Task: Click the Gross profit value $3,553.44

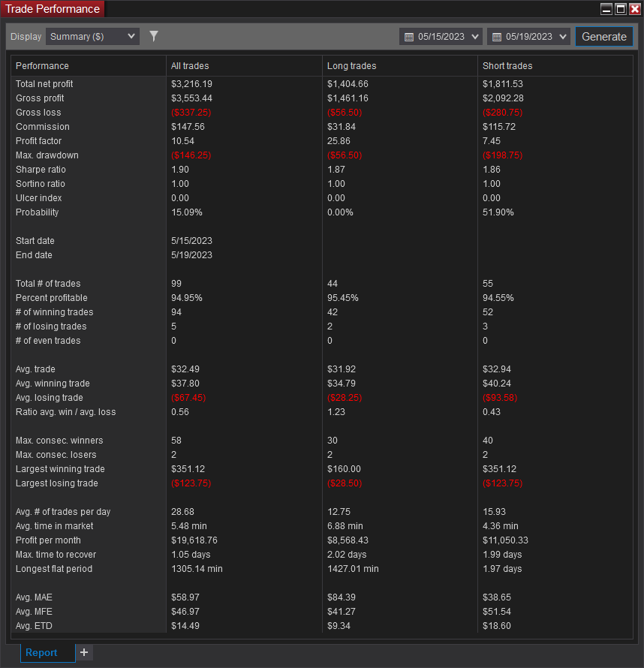Action: tap(191, 98)
